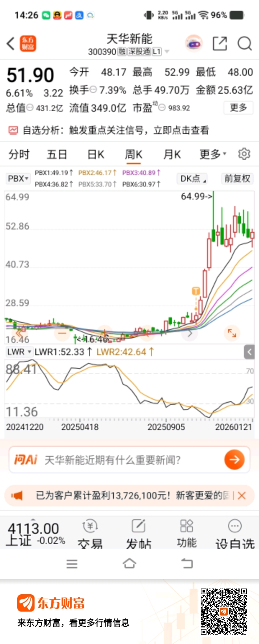Tap the share icon in header
Viewport: 259px width, 644px height.
tap(220, 44)
